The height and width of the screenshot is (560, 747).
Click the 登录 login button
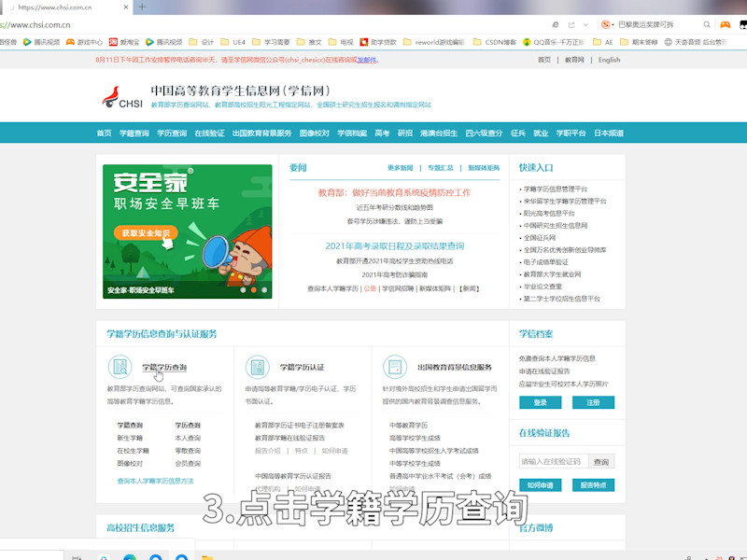(x=540, y=402)
